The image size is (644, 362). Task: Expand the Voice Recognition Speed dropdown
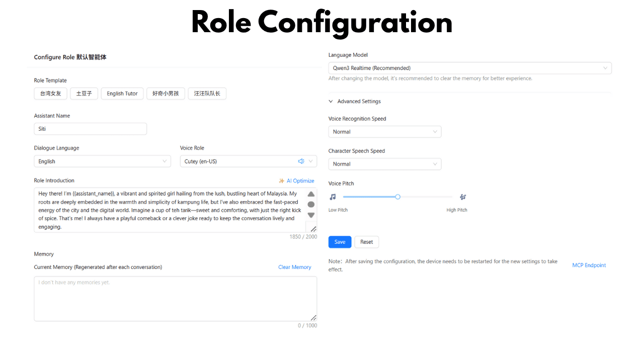point(384,132)
